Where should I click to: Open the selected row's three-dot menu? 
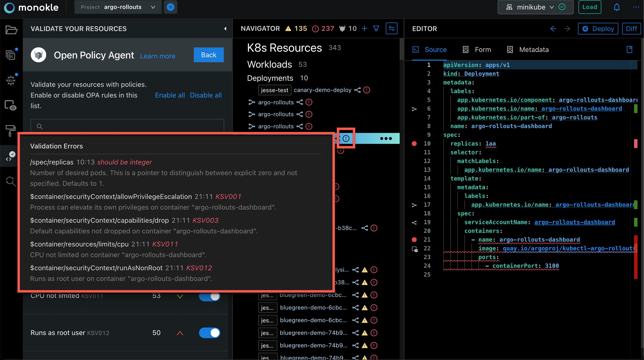pos(386,139)
